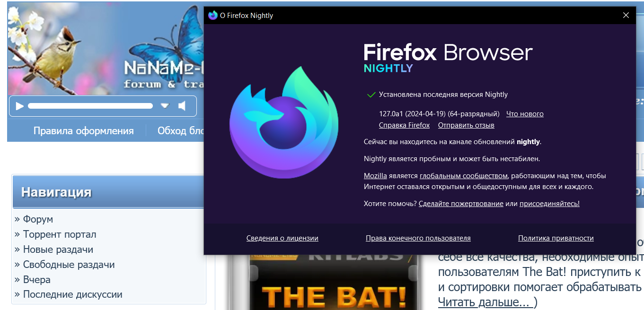Close the О Firefox Nightly dialog
Screen dimensions: 644x310
coord(626,15)
